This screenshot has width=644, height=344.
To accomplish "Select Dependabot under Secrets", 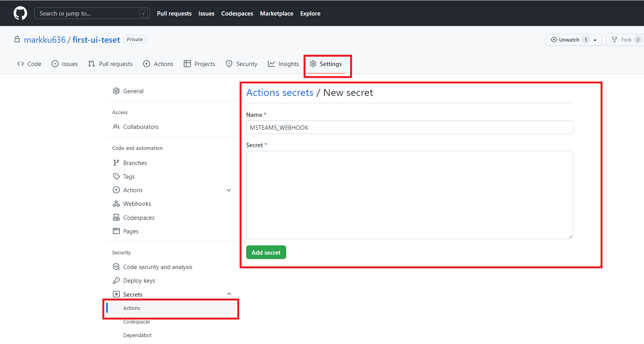I will coord(137,335).
